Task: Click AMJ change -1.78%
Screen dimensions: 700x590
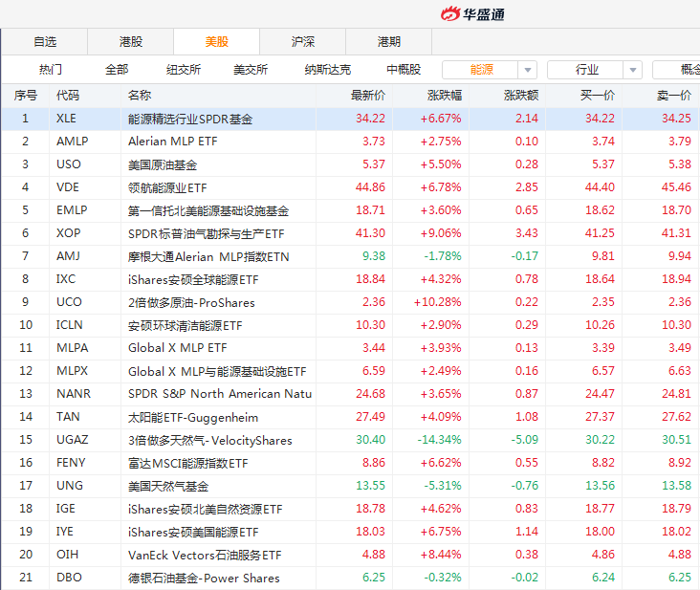Action: [x=443, y=255]
